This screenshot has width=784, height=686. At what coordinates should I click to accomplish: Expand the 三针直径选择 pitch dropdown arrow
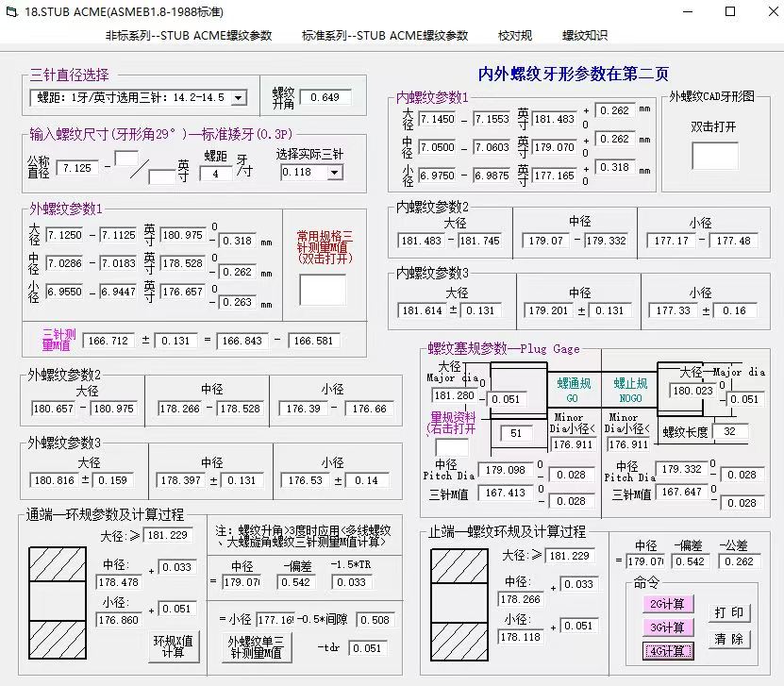[x=239, y=97]
